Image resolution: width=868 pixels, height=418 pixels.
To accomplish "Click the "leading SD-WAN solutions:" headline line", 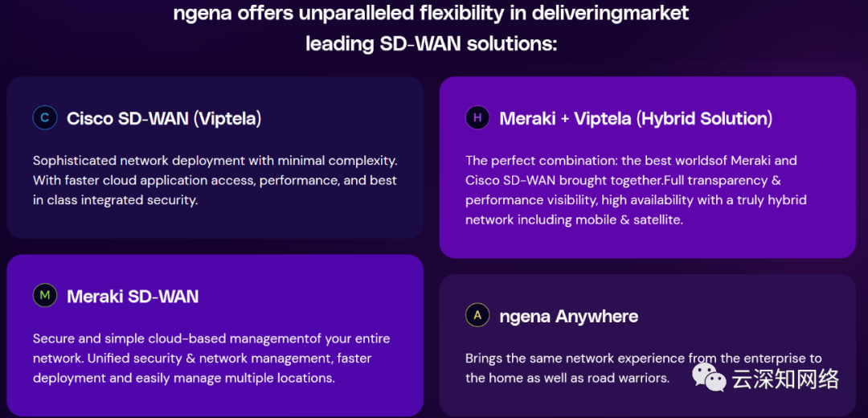I will pyautogui.click(x=431, y=43).
